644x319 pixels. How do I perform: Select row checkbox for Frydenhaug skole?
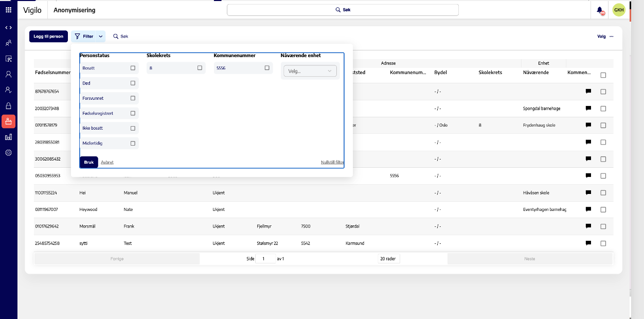click(603, 125)
